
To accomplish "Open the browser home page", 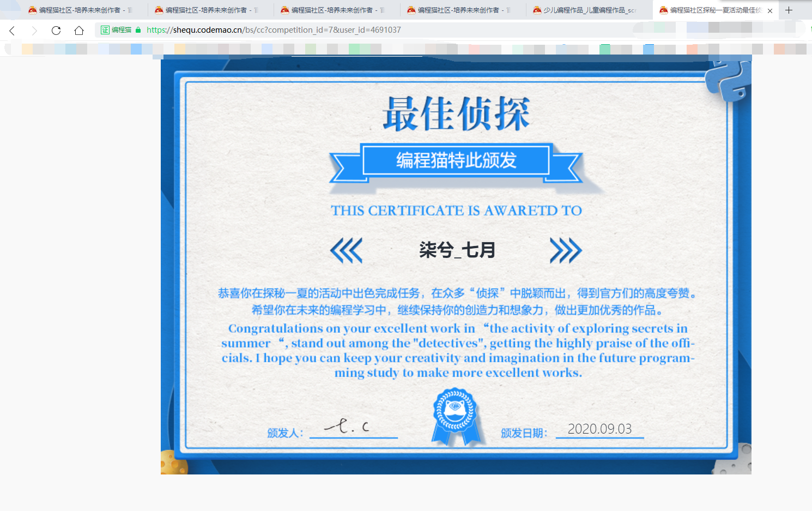I will [79, 31].
